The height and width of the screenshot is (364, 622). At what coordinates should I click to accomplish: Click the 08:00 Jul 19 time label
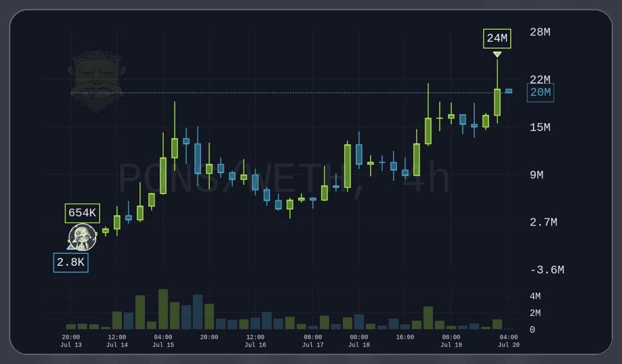pyautogui.click(x=451, y=341)
